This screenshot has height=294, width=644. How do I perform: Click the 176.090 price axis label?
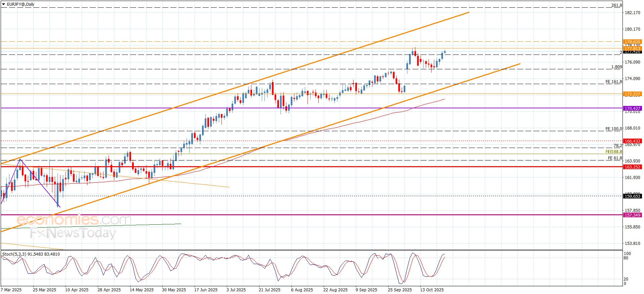632,62
